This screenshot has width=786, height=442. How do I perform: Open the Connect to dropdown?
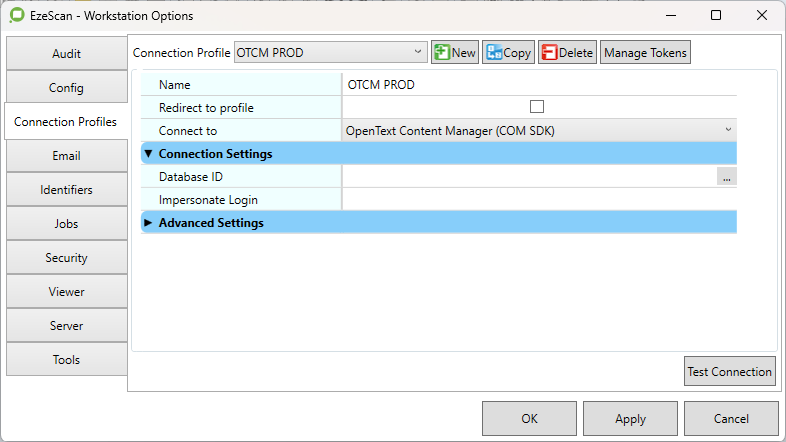[x=538, y=130]
